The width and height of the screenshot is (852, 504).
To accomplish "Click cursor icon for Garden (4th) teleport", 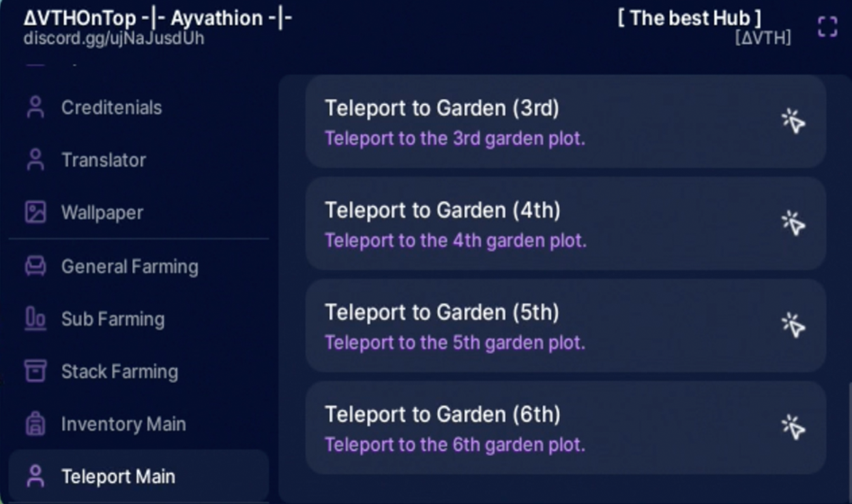I will pos(793,223).
